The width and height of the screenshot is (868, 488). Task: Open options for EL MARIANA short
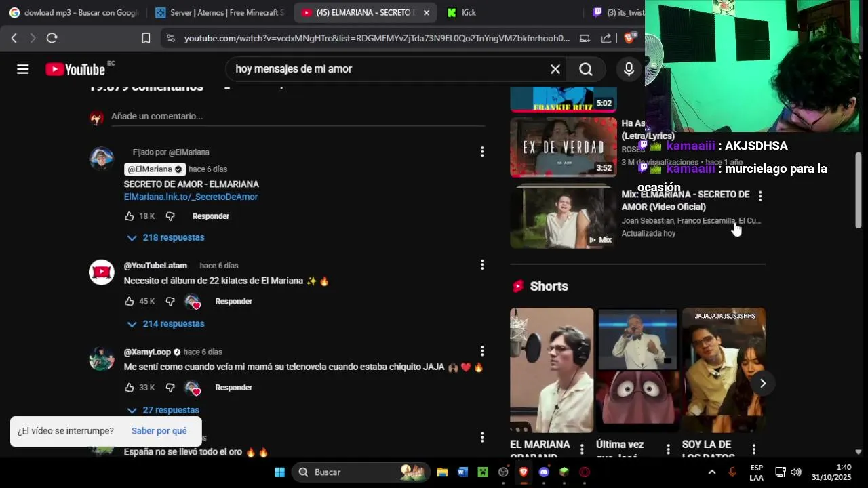[x=582, y=449]
